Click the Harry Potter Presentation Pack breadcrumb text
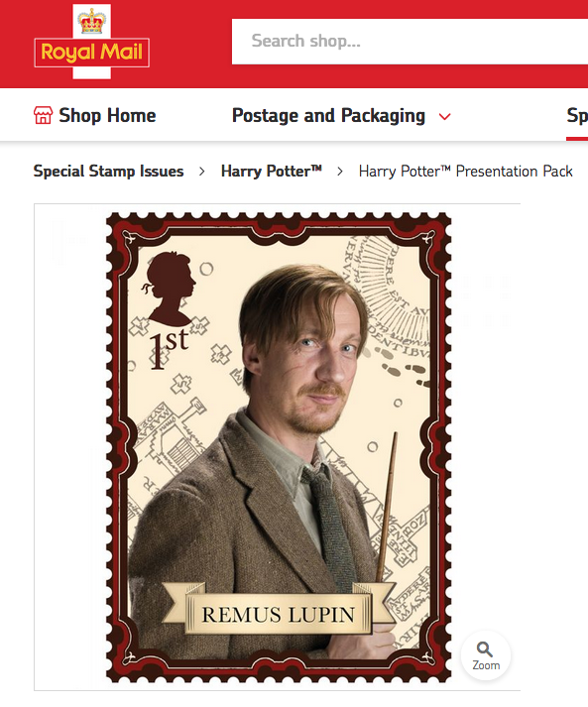 point(466,172)
